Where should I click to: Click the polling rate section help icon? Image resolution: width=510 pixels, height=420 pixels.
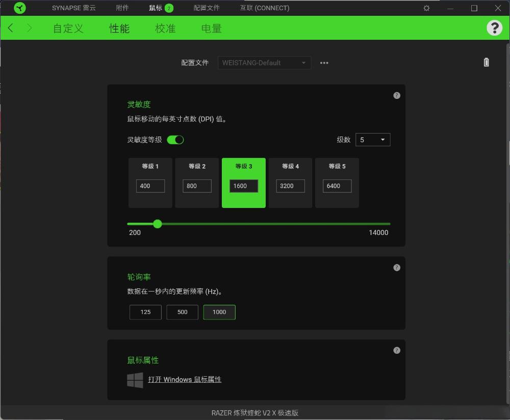pyautogui.click(x=397, y=268)
